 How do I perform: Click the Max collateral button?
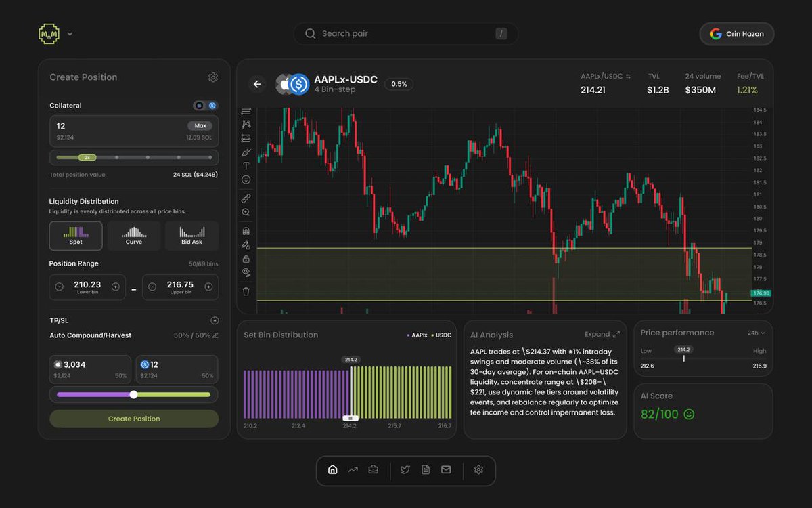click(200, 126)
